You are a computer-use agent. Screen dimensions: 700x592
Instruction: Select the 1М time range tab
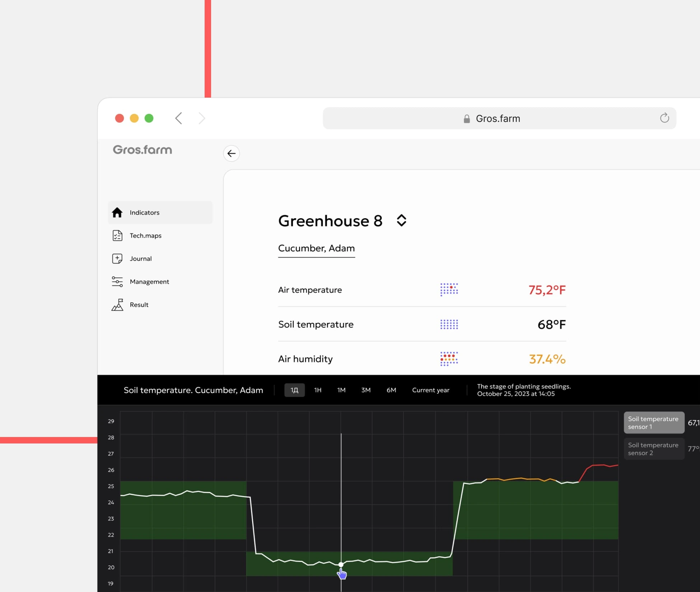coord(341,389)
